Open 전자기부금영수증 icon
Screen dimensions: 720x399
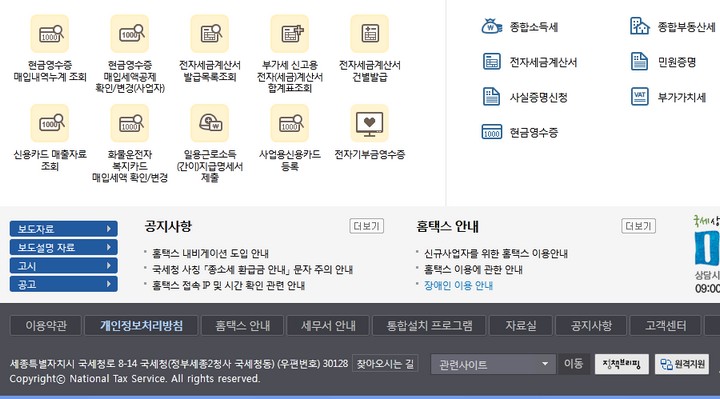click(369, 123)
